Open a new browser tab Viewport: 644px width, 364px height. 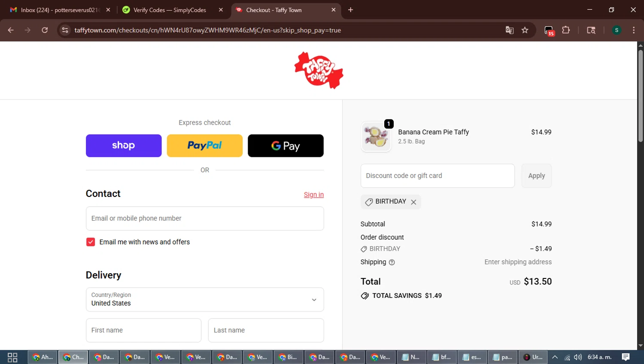[x=350, y=10]
